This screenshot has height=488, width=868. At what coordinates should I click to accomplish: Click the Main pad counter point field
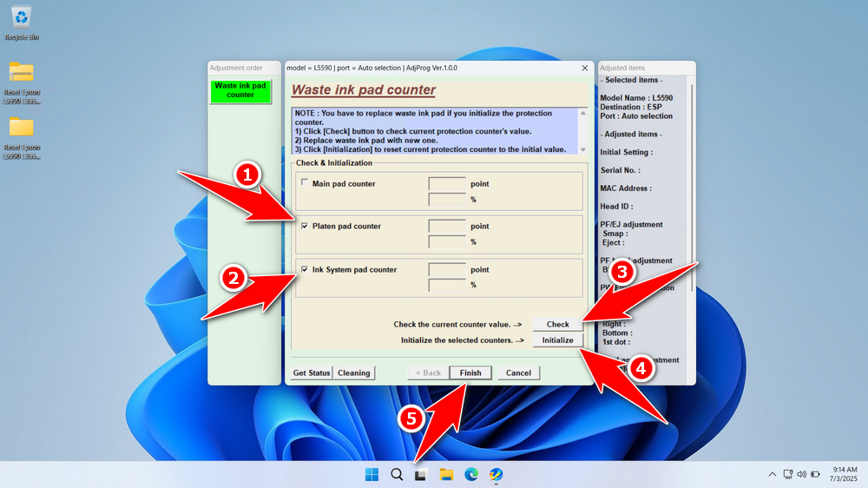click(447, 183)
